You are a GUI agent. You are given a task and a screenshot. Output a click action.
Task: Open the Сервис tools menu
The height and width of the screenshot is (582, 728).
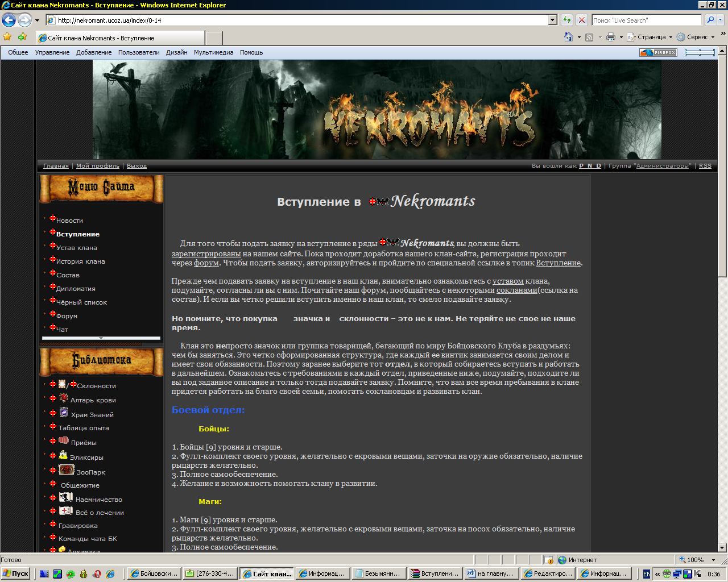[x=696, y=37]
